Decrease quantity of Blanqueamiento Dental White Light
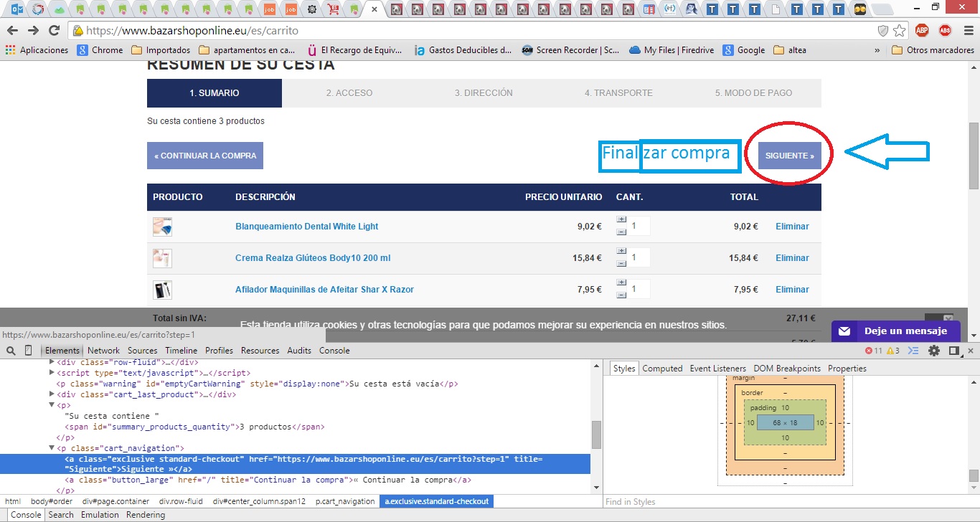The image size is (980, 522). [x=621, y=232]
